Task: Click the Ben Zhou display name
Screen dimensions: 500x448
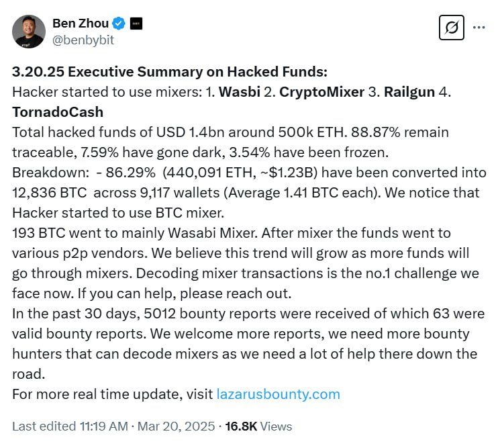Action: pyautogui.click(x=81, y=24)
